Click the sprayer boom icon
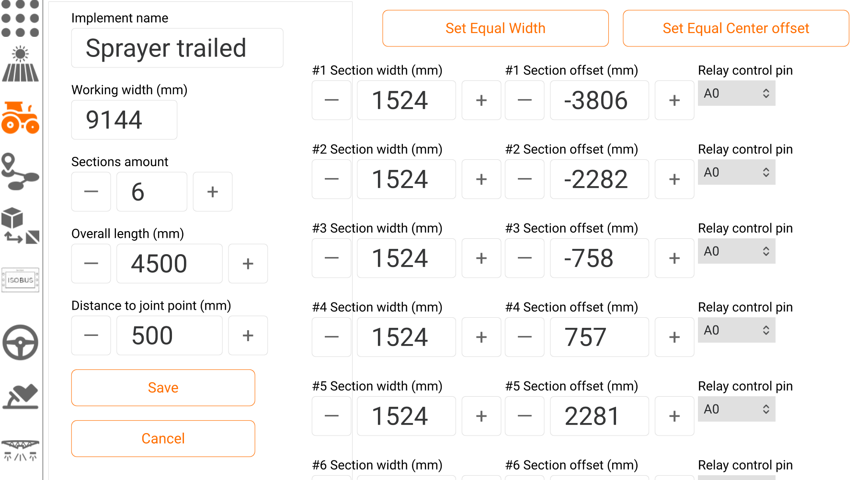 click(20, 450)
